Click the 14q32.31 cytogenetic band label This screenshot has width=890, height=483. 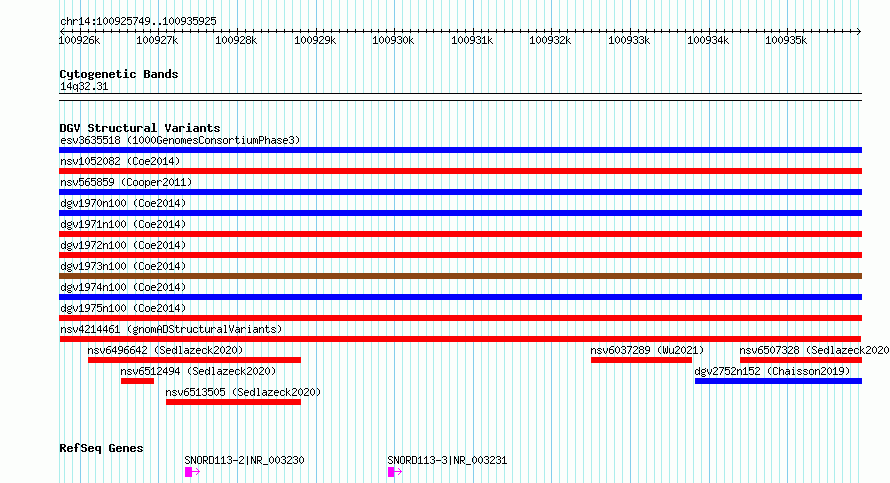84,86
